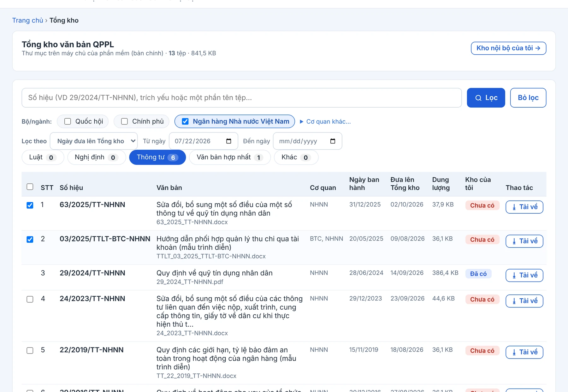The height and width of the screenshot is (392, 568).
Task: Switch to the Khác tab
Action: tap(296, 157)
